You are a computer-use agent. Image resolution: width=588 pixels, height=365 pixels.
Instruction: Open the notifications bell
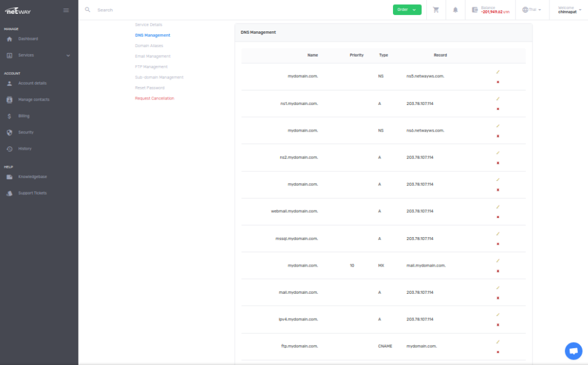455,10
